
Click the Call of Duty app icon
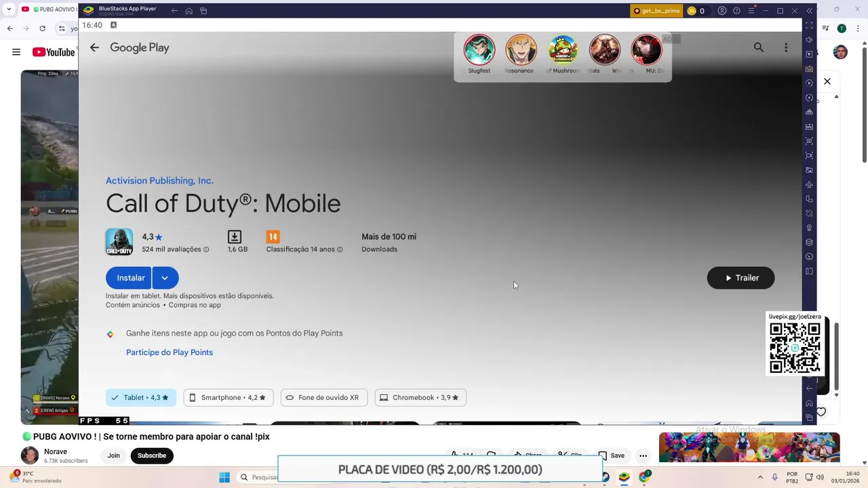[x=119, y=242]
